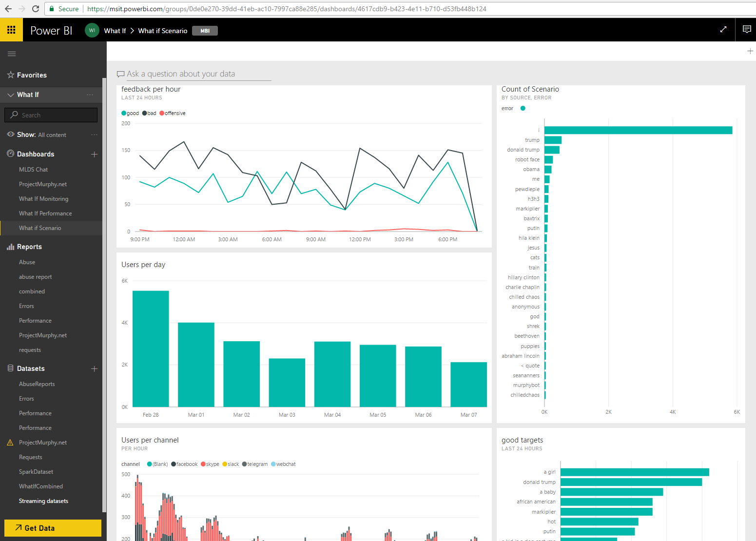
Task: Open the What If Monitoring dashboard
Action: (43, 199)
